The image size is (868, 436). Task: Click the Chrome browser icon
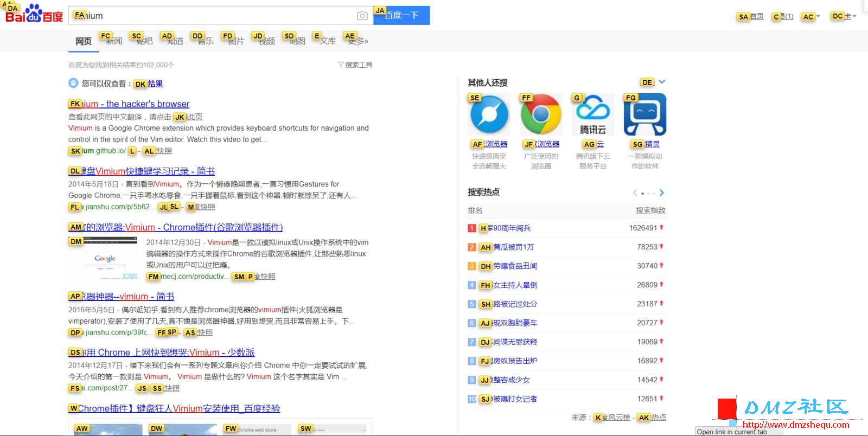coord(541,114)
